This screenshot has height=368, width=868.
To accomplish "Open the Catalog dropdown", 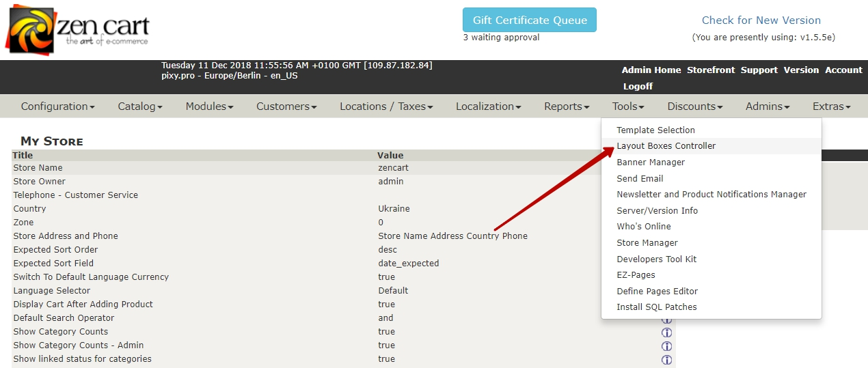I will [140, 107].
